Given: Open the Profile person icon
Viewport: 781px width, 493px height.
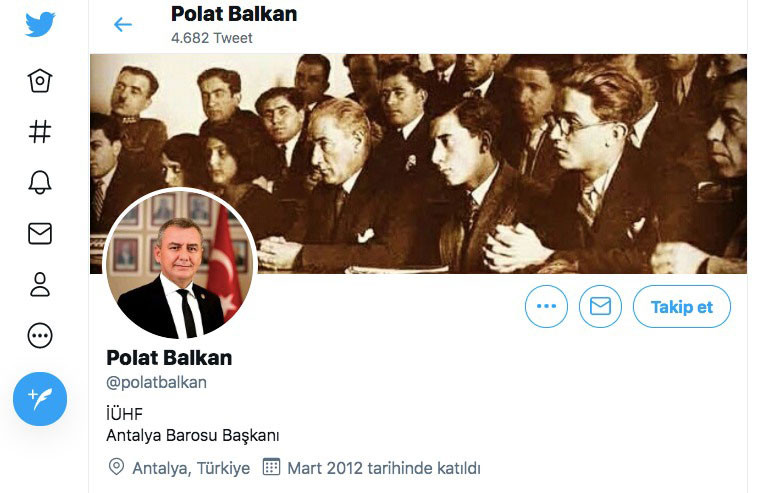Looking at the screenshot, I should coord(40,284).
